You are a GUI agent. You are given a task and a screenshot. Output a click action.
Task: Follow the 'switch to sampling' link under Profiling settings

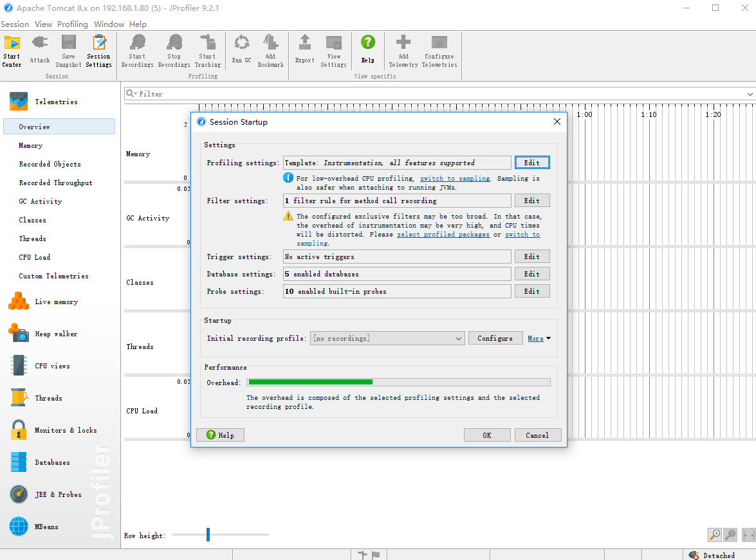pyautogui.click(x=455, y=178)
